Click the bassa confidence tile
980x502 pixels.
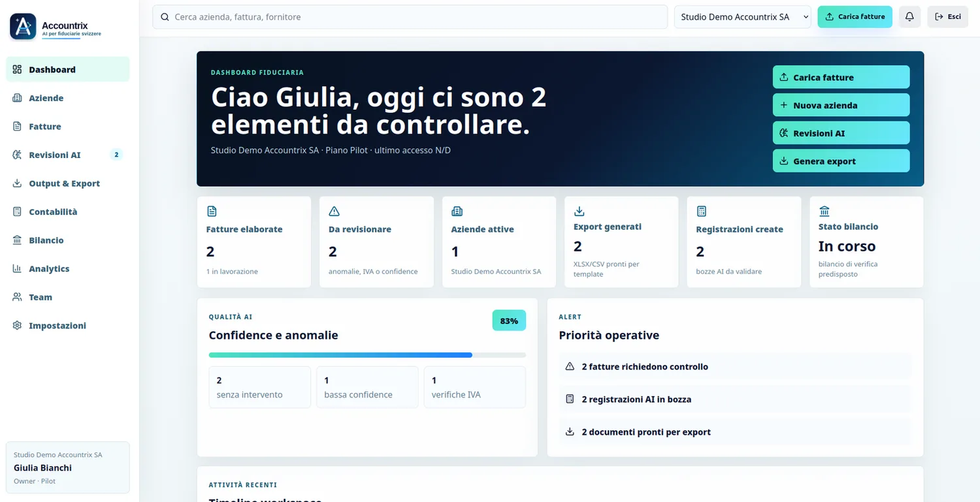[367, 387]
